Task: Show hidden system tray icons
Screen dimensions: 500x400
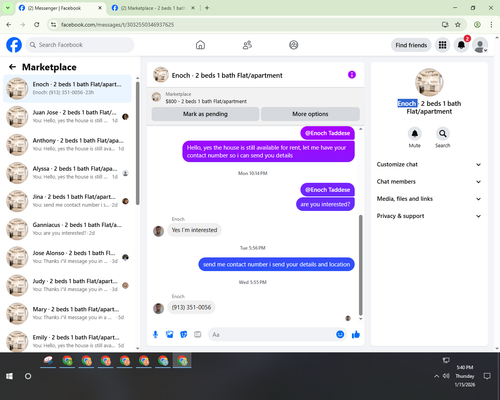Action: point(436,376)
